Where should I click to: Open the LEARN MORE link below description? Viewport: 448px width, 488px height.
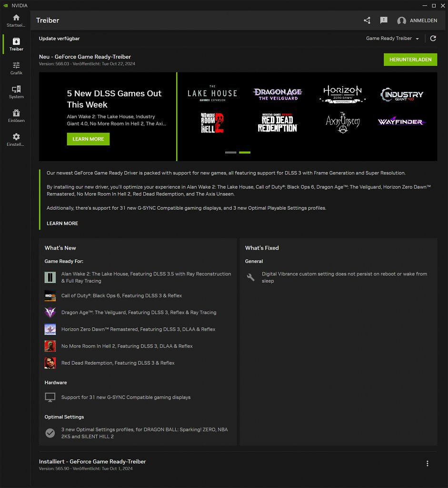(62, 224)
